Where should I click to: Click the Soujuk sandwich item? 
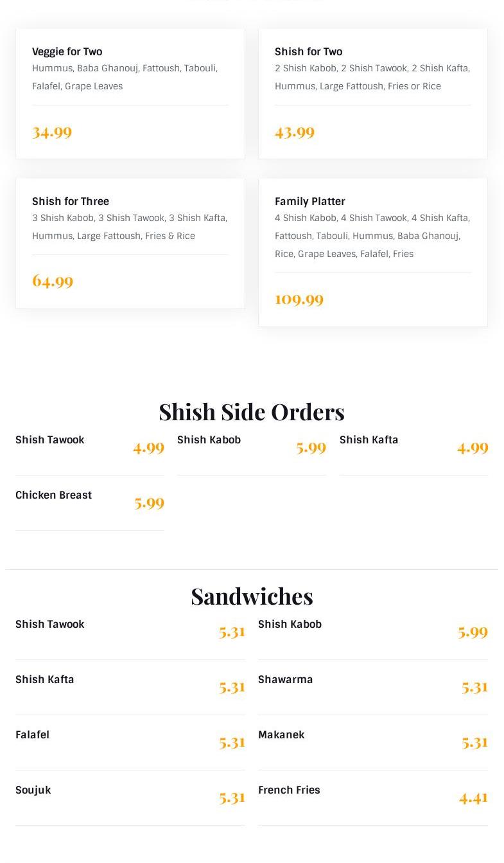33,790
